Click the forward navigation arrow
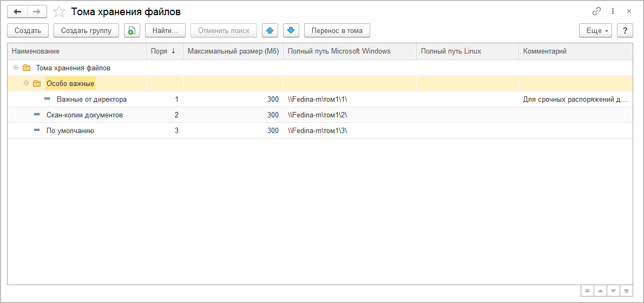644x303 pixels. pyautogui.click(x=37, y=11)
